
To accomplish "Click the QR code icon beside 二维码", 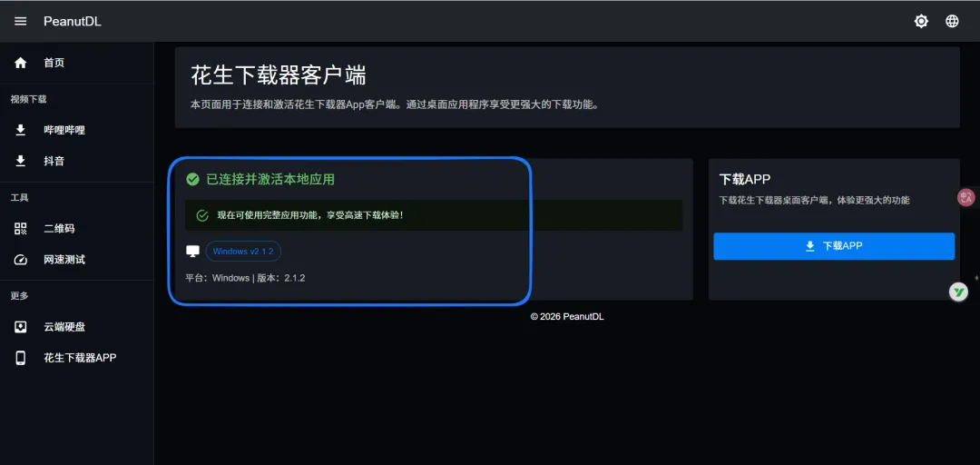I will pos(21,229).
